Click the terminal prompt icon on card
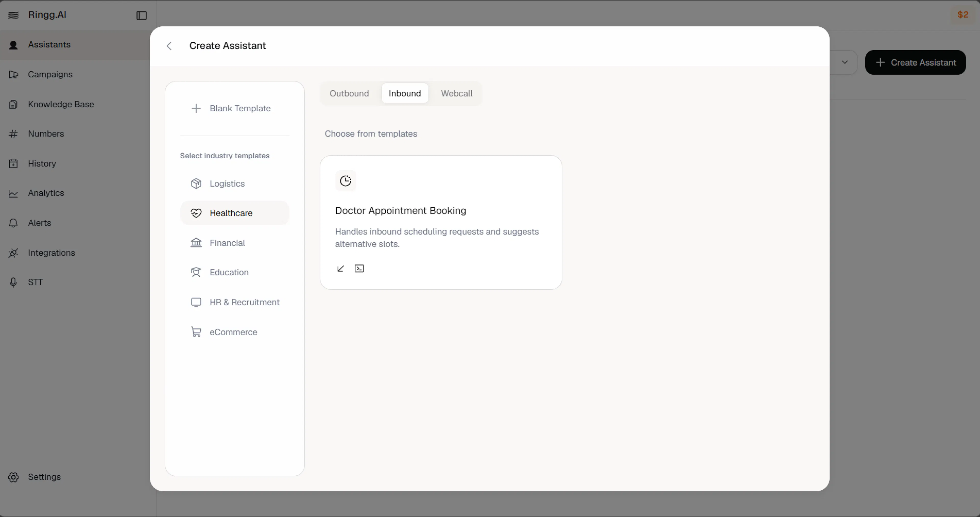Screen dimensions: 980x517 coord(359,269)
